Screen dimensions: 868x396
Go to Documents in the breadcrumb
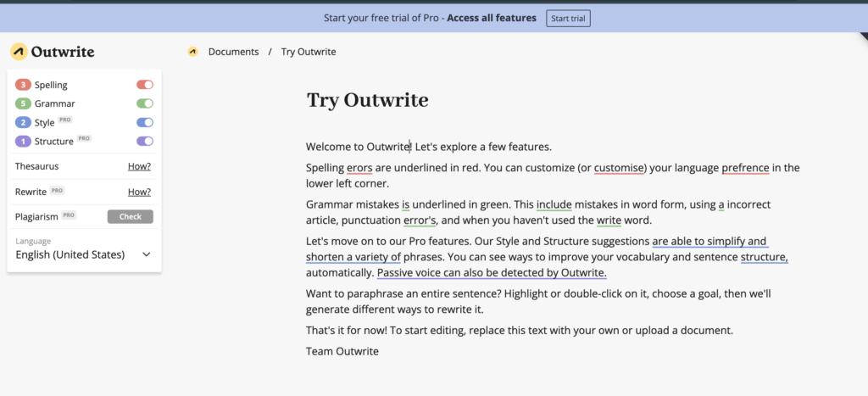click(234, 52)
